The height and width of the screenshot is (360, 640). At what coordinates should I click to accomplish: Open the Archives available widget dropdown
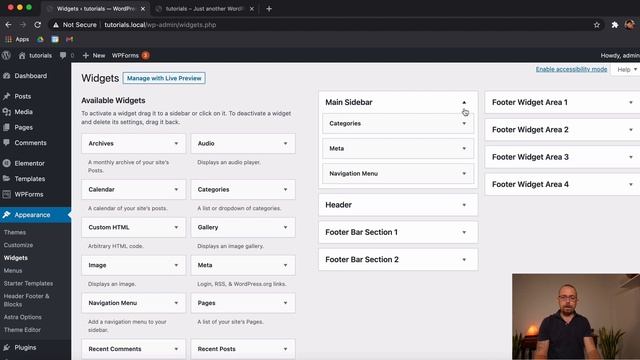(x=176, y=143)
